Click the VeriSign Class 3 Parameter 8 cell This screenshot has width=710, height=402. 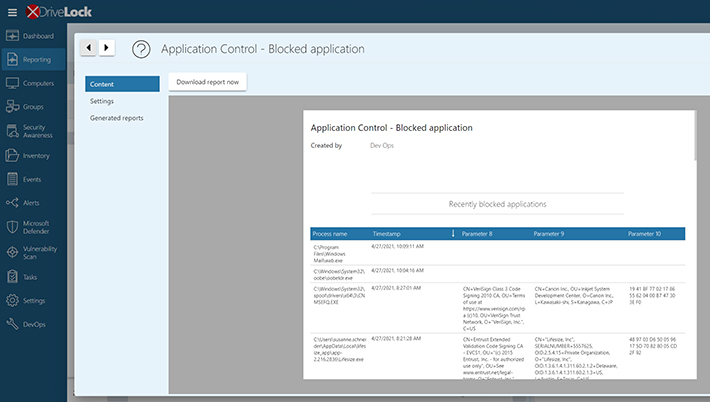[x=494, y=308]
